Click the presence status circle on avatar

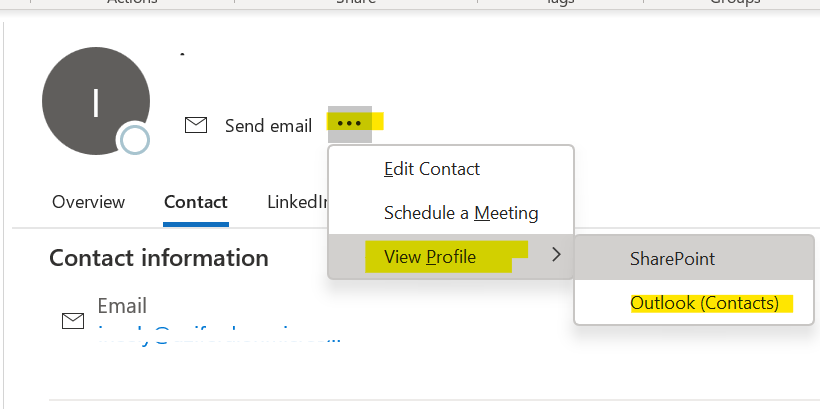point(134,140)
